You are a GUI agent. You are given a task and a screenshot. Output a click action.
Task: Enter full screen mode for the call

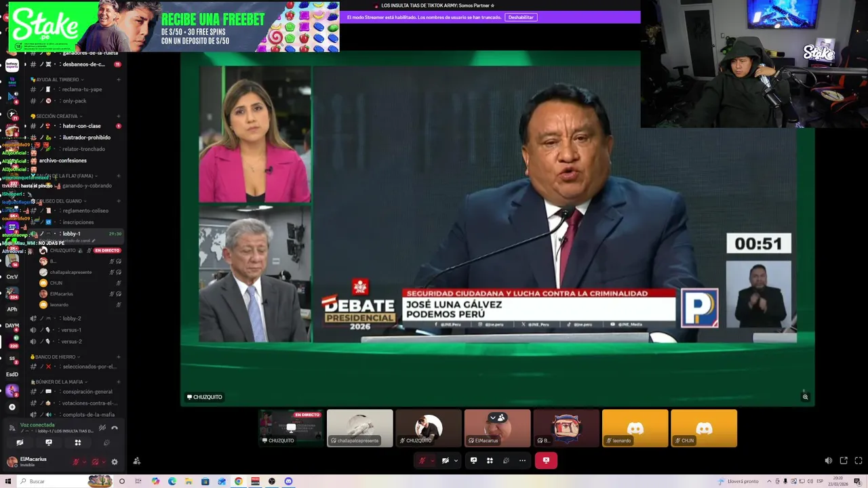[859, 460]
